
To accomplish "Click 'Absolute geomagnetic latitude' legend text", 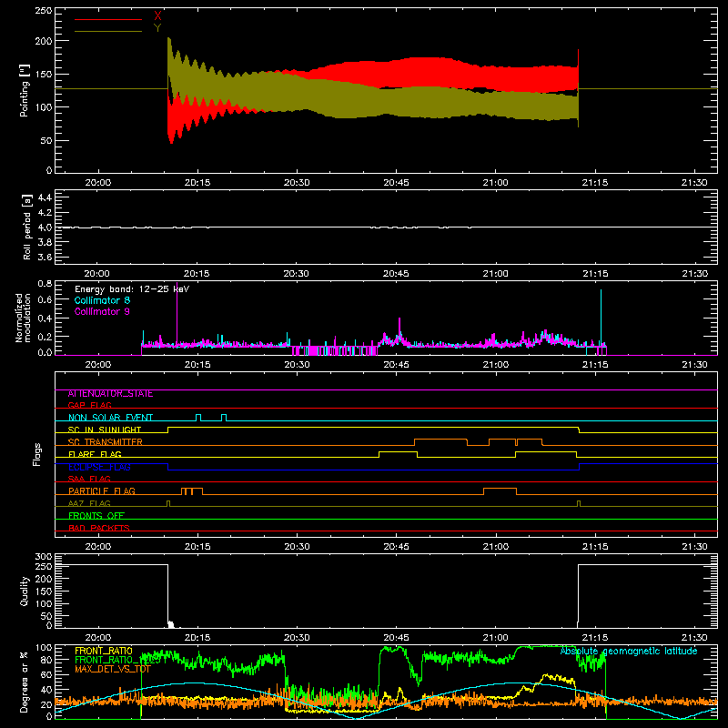I will pos(629,651).
